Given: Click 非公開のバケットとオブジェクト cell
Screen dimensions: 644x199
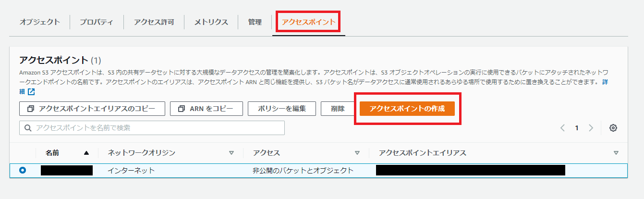Looking at the screenshot, I should coord(303,170).
